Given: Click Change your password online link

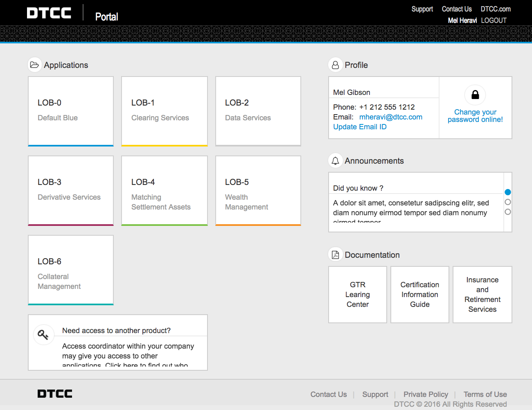Looking at the screenshot, I should point(475,116).
